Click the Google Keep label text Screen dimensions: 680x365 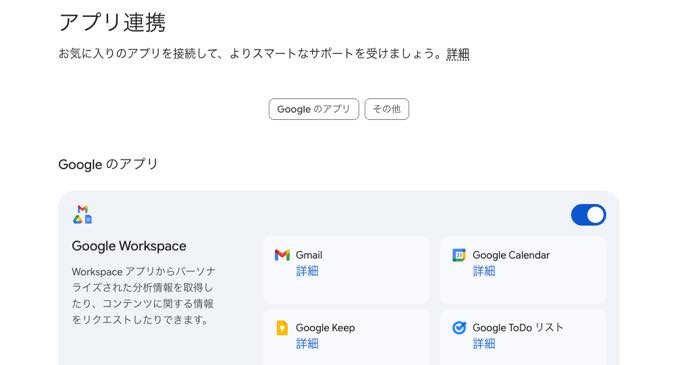325,328
